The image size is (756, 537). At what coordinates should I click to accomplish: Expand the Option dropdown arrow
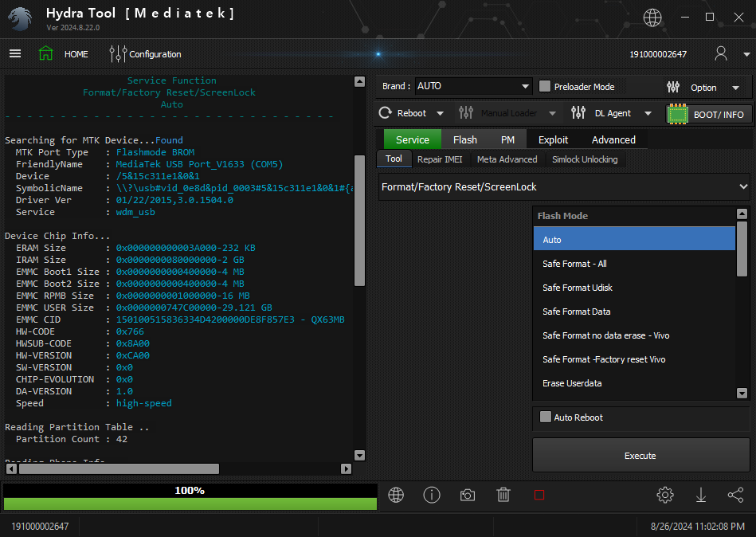point(736,88)
